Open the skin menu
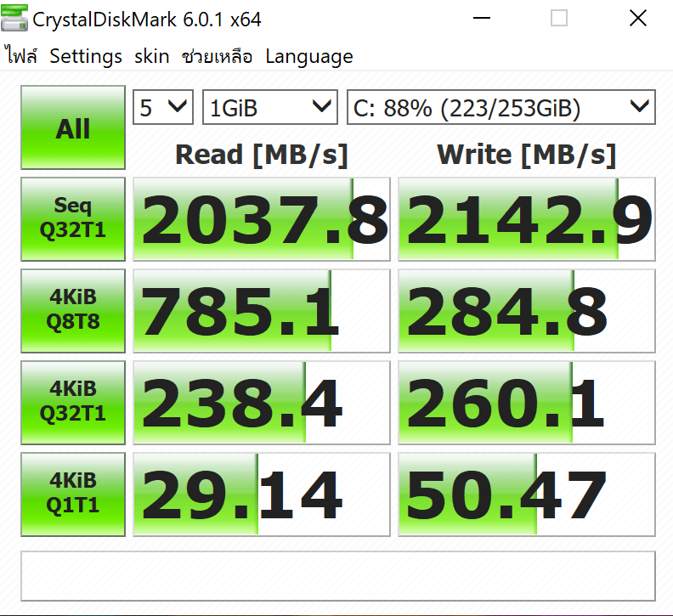Viewport: 673px width, 616px height. tap(152, 56)
